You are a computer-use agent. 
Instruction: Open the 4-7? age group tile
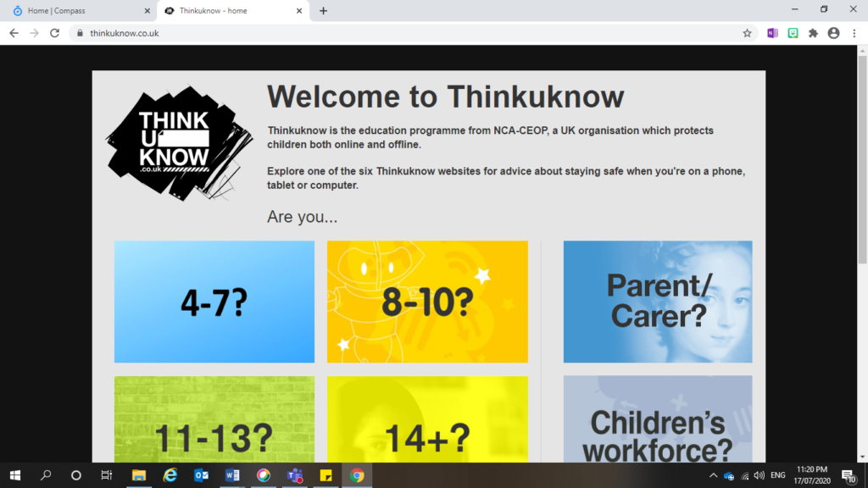pyautogui.click(x=214, y=302)
